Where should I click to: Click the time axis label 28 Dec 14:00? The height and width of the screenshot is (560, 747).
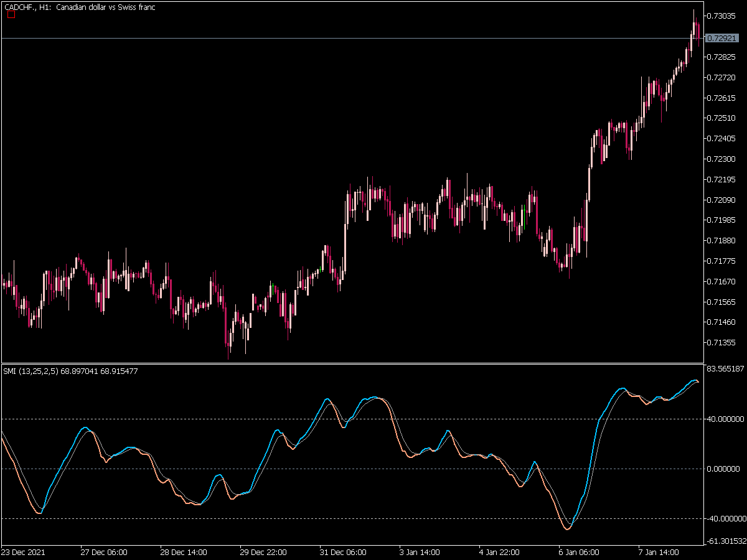click(184, 552)
